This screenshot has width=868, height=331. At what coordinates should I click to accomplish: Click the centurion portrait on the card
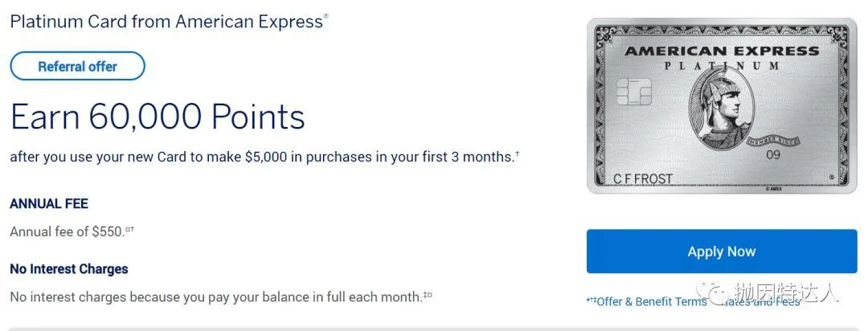click(722, 112)
